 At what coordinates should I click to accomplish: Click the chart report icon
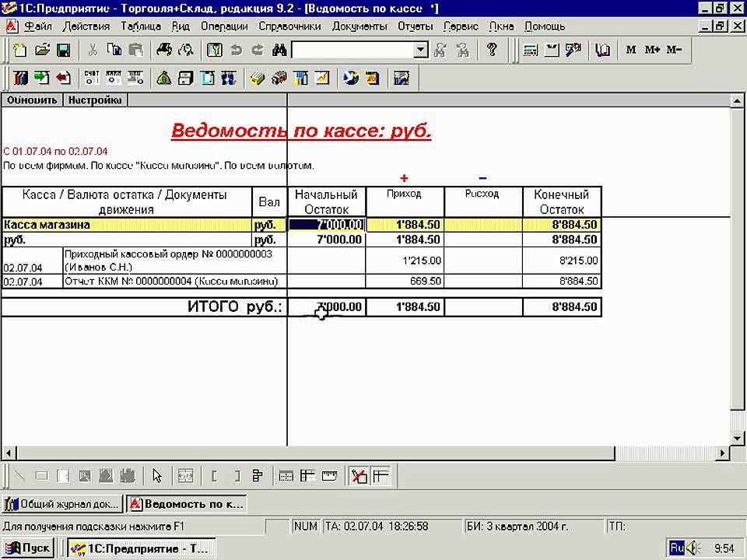[322, 78]
